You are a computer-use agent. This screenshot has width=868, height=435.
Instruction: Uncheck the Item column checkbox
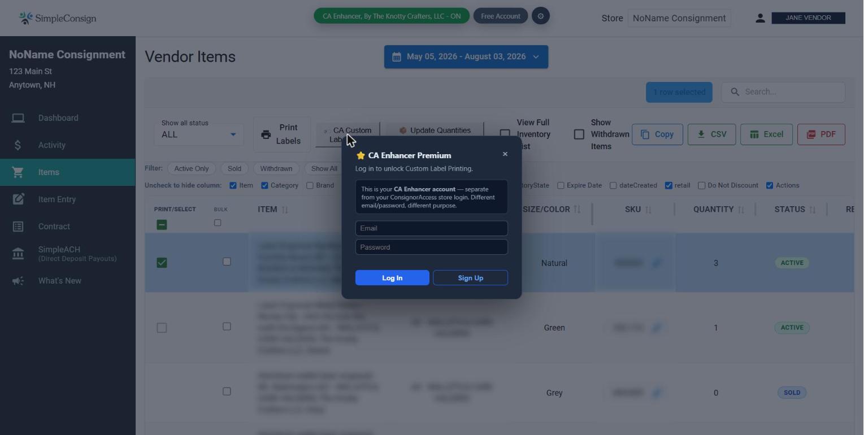click(233, 185)
